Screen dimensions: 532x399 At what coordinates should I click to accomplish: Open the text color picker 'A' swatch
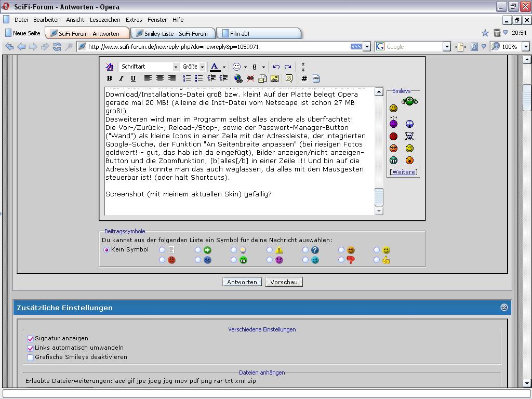[214, 66]
